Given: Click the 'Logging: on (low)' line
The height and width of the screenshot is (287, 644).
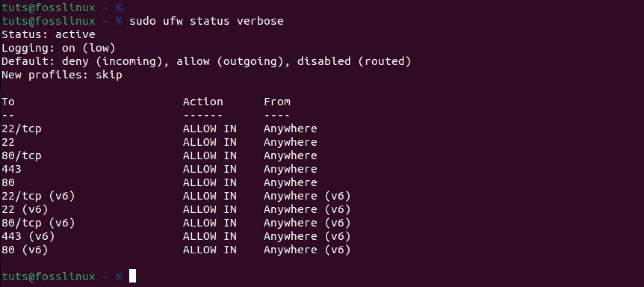Looking at the screenshot, I should click(x=59, y=48).
